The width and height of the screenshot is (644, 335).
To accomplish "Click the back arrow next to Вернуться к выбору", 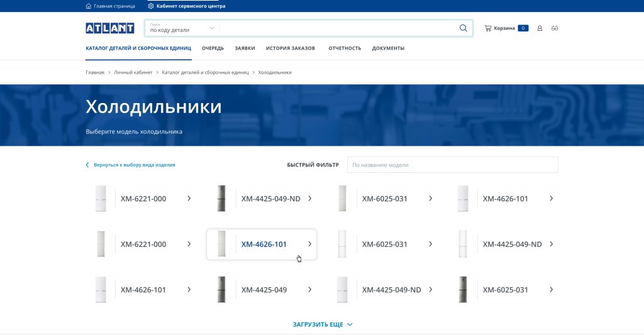I will point(87,165).
